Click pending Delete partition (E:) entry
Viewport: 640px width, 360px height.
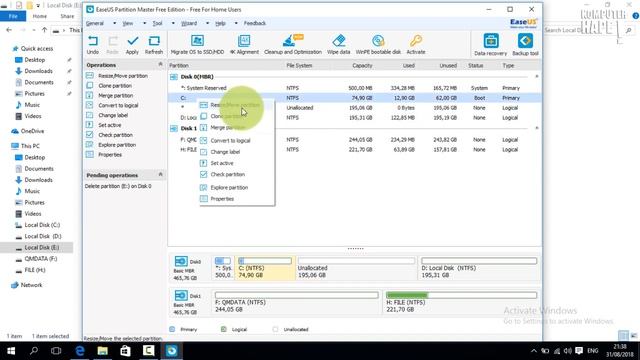coord(118,186)
